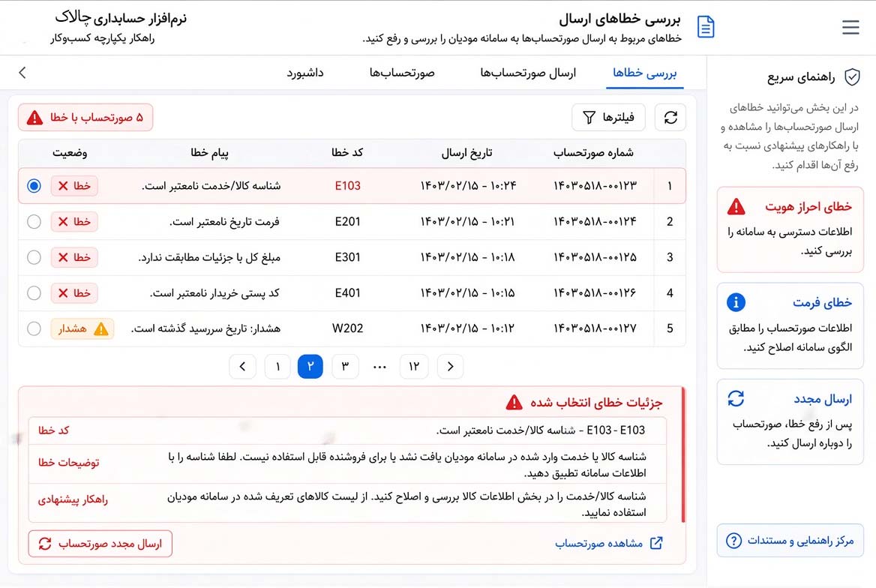Image resolution: width=876 pixels, height=588 pixels.
Task: Go to pagination page ۳
Action: coord(345,367)
